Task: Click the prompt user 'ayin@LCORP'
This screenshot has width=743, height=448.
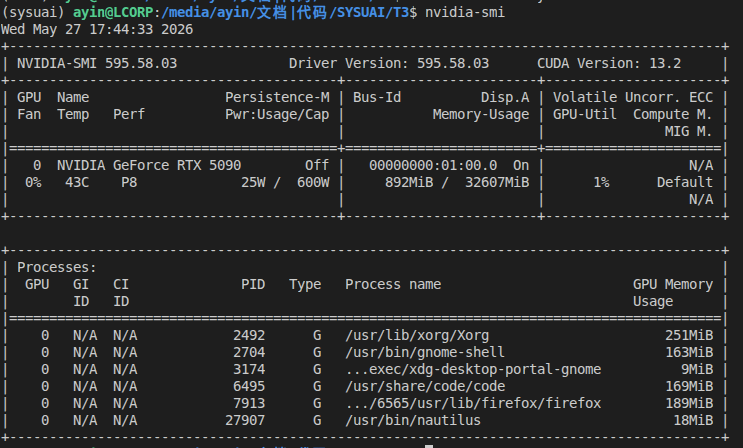Action: pos(113,12)
